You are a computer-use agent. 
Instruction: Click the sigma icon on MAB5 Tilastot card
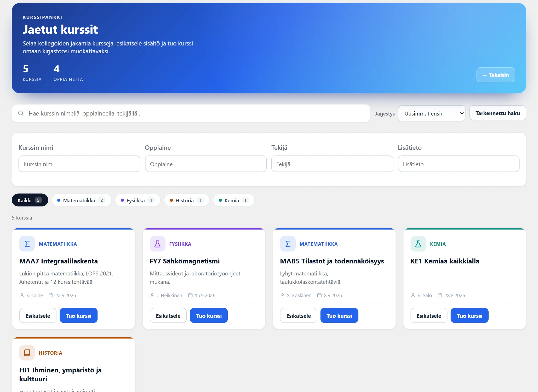click(288, 244)
